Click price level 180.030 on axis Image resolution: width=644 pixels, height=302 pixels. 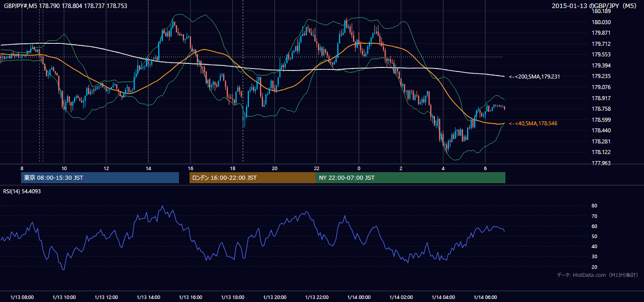pyautogui.click(x=601, y=22)
